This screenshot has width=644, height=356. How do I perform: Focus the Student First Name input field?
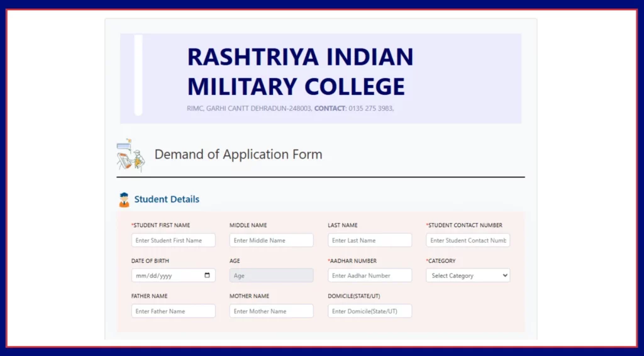173,240
